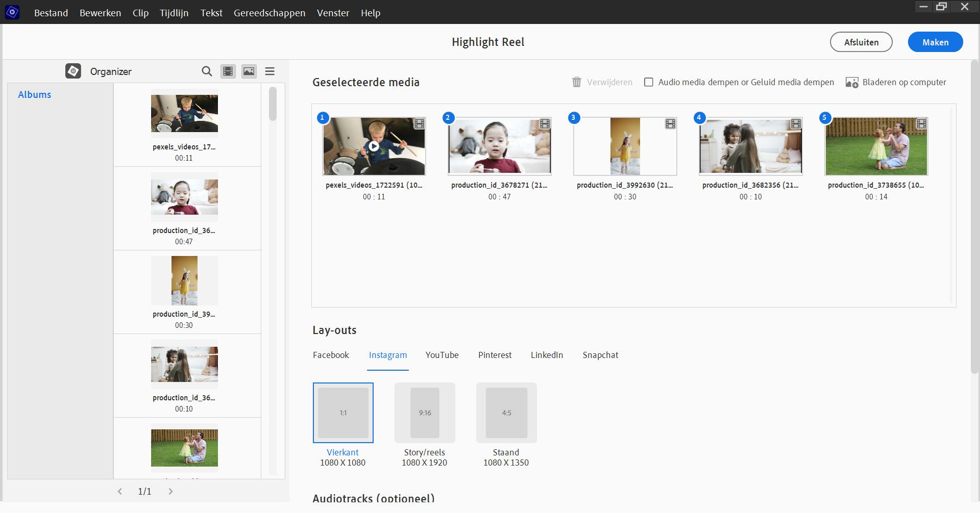Image resolution: width=980 pixels, height=513 pixels.
Task: Switch to the YouTube layout tab
Action: click(x=442, y=355)
